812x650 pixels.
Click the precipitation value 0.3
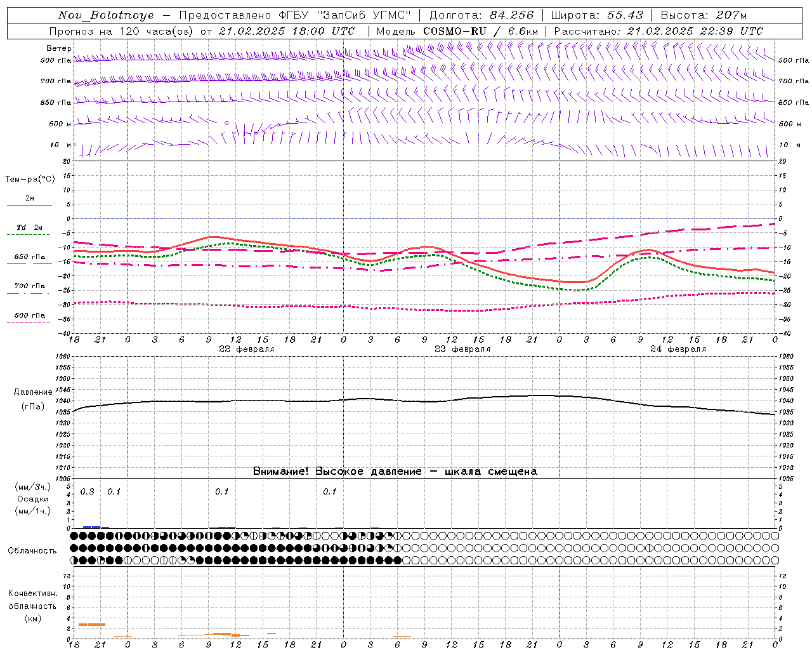click(87, 492)
